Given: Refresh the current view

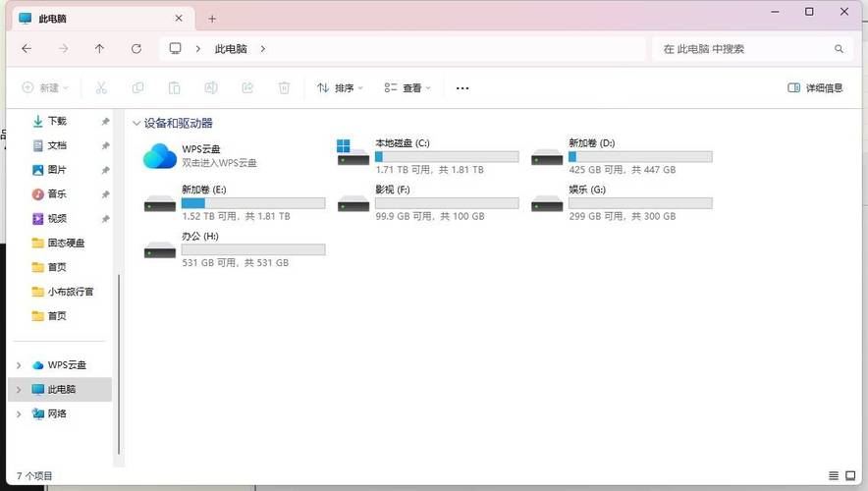Looking at the screenshot, I should click(136, 49).
